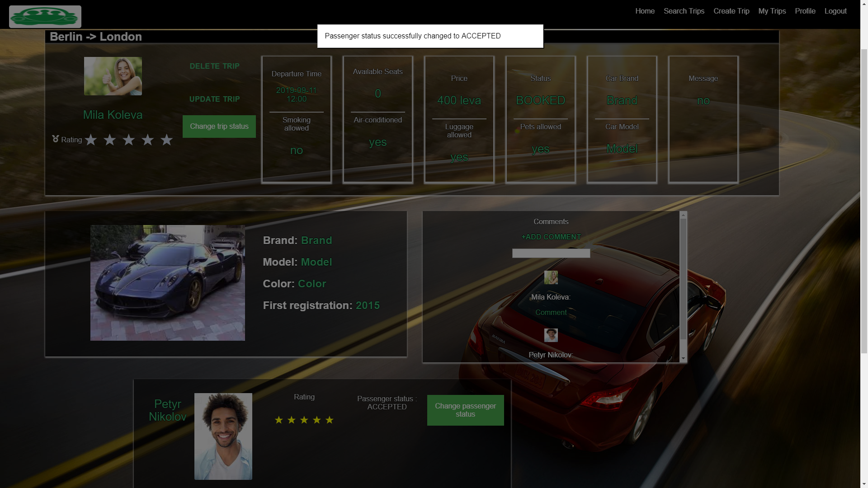Click Mila Koleva's avatar in comments
This screenshot has width=868, height=488.
click(551, 277)
